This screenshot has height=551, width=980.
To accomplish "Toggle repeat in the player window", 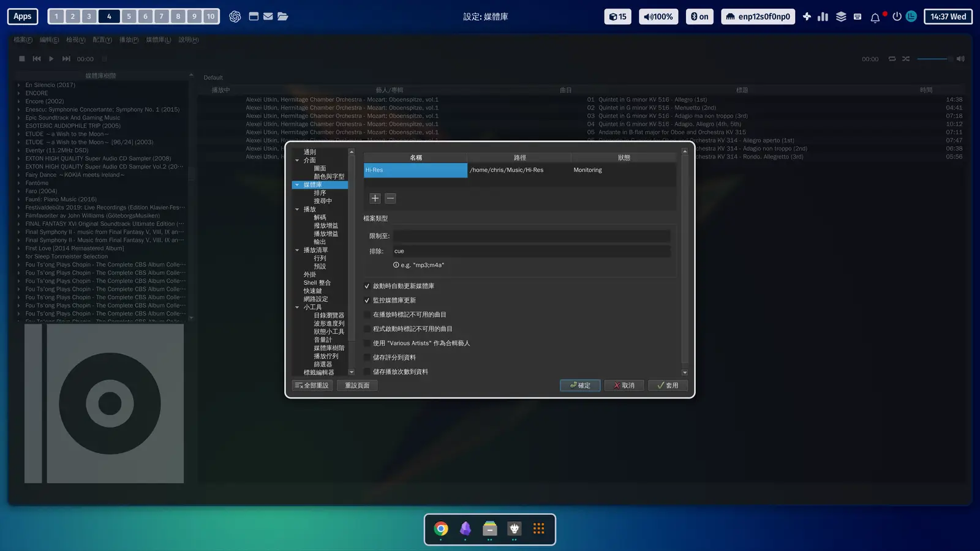I will click(x=892, y=59).
